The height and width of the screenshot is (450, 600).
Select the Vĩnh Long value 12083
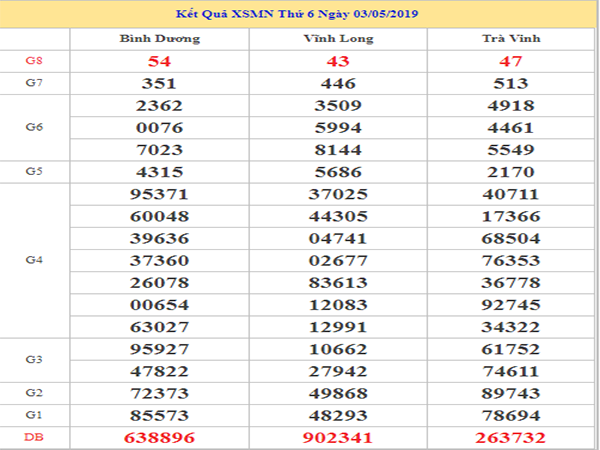pyautogui.click(x=338, y=305)
